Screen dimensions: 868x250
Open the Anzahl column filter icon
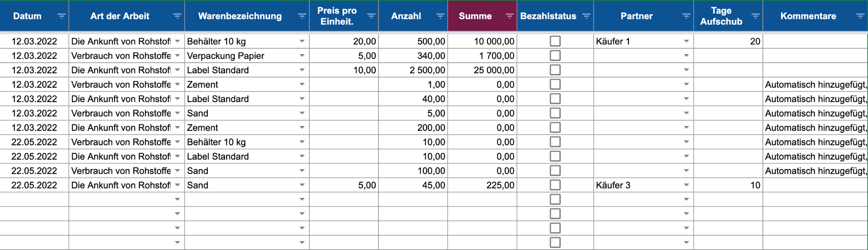click(440, 16)
